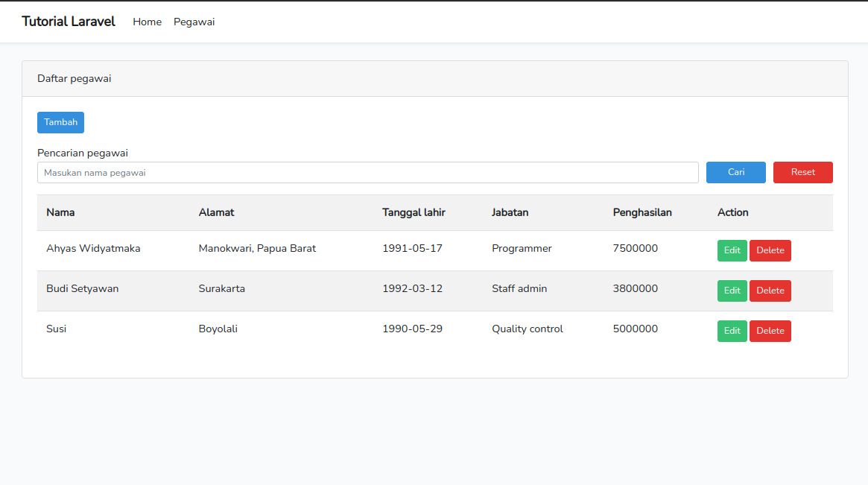
Task: Delete the Budi Setyawan record
Action: coord(770,291)
